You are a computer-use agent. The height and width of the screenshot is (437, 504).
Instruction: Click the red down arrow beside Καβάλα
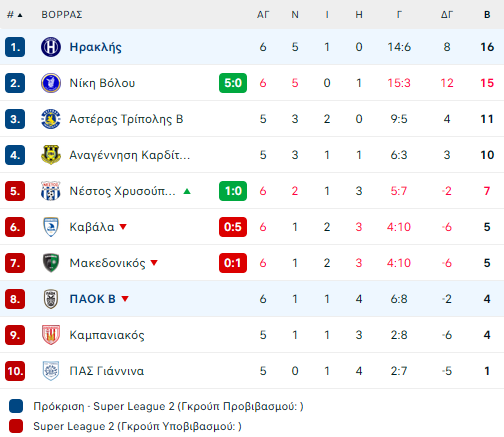click(123, 227)
